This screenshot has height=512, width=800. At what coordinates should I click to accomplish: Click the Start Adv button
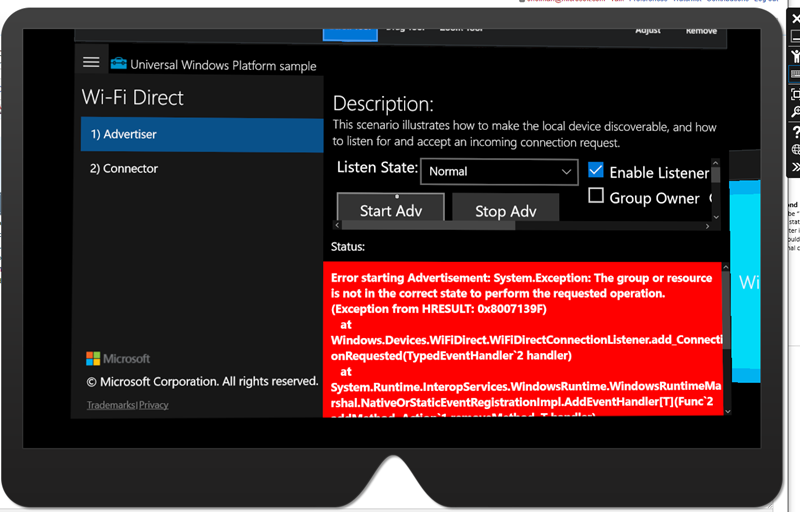[391, 207]
